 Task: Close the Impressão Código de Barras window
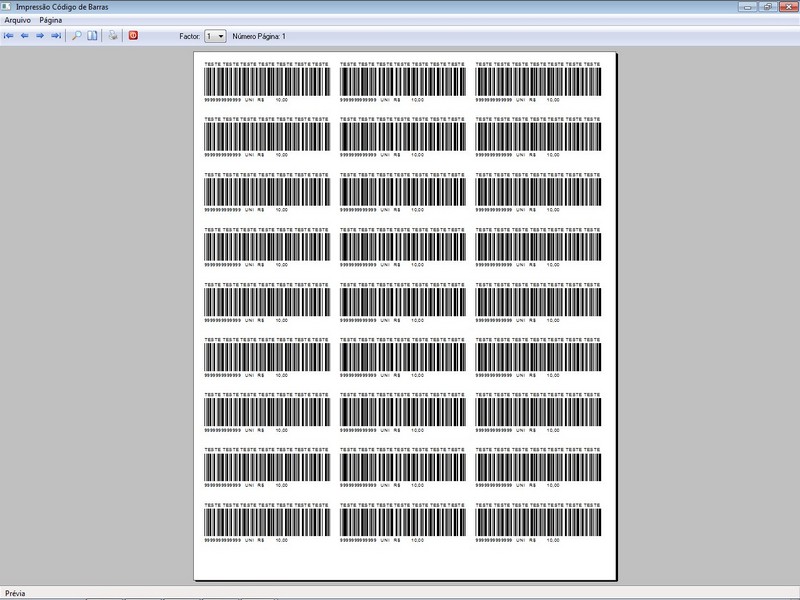tap(788, 7)
